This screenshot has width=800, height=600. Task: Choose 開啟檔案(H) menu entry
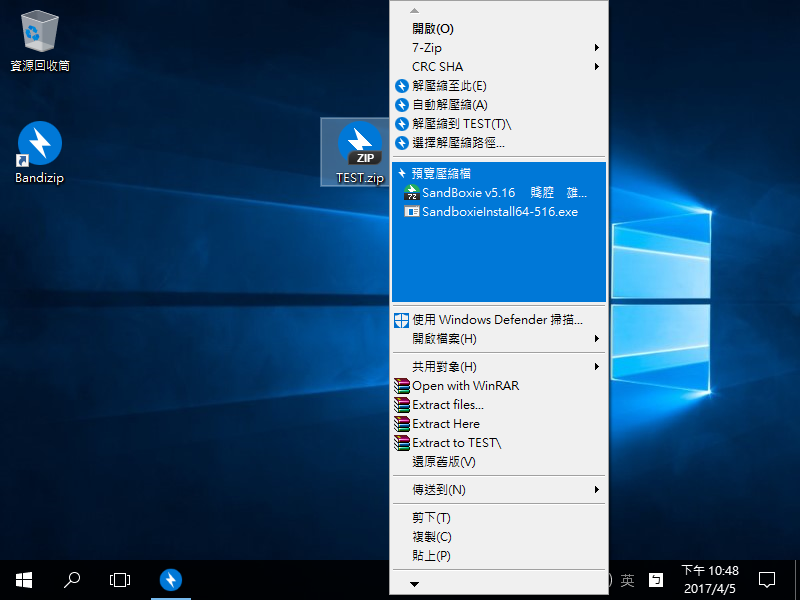click(499, 338)
